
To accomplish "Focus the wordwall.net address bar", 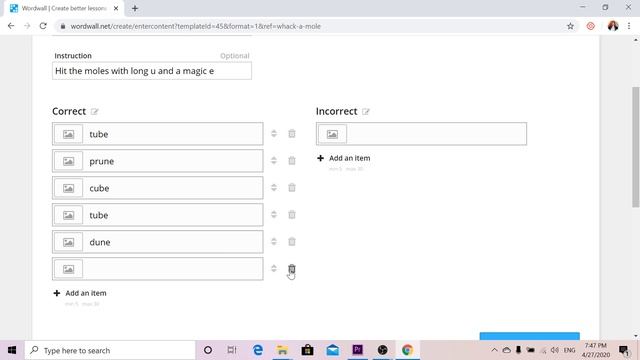I will 310,26.
